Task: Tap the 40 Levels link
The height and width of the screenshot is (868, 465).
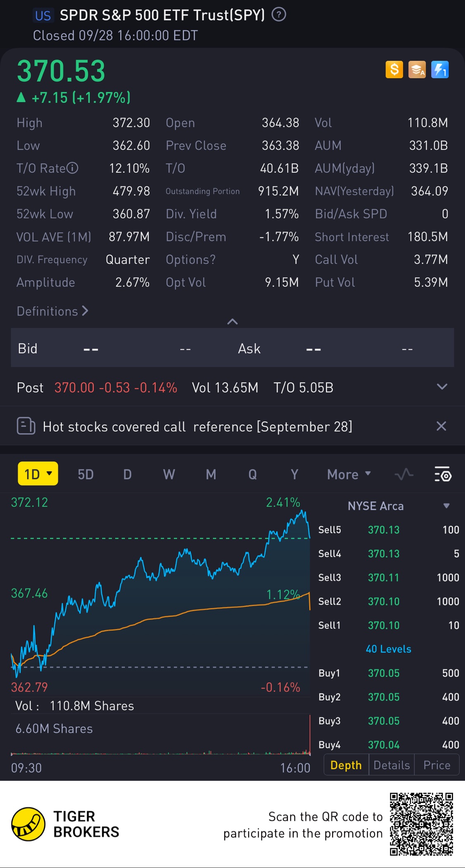Action: pos(388,649)
